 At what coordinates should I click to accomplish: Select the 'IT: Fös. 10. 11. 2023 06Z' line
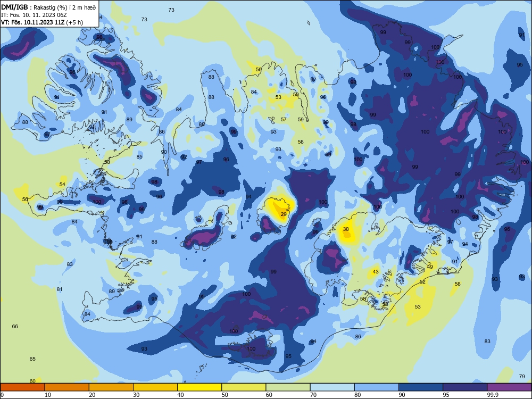[x=34, y=15]
